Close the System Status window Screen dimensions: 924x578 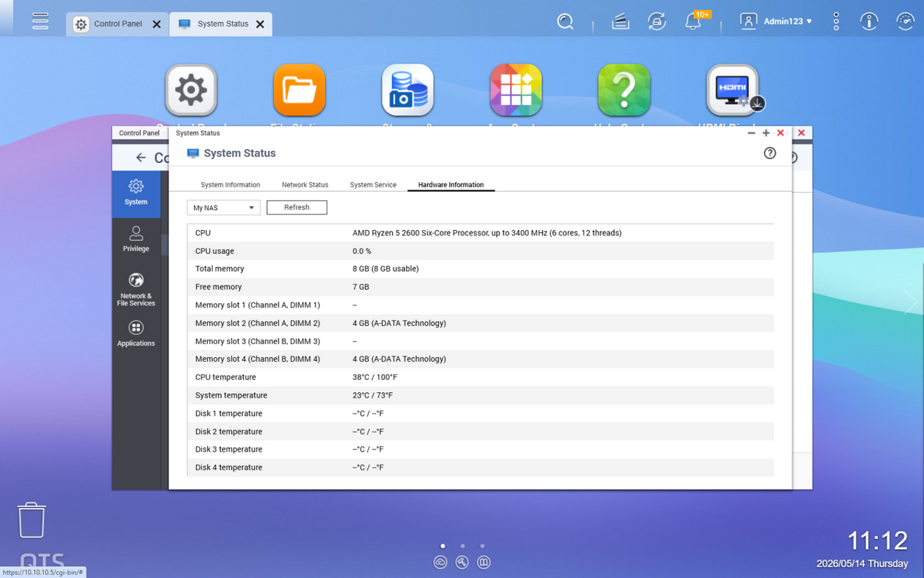[x=780, y=133]
